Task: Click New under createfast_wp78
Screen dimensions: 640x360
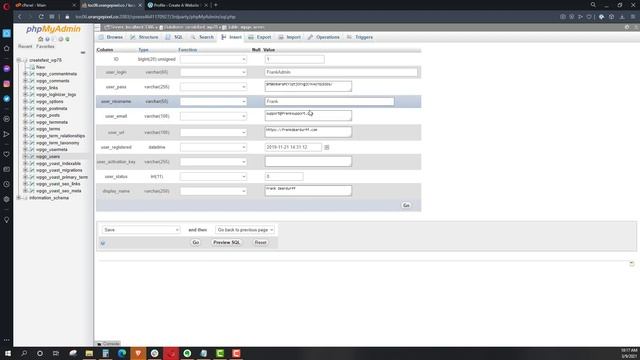Action: (40, 67)
